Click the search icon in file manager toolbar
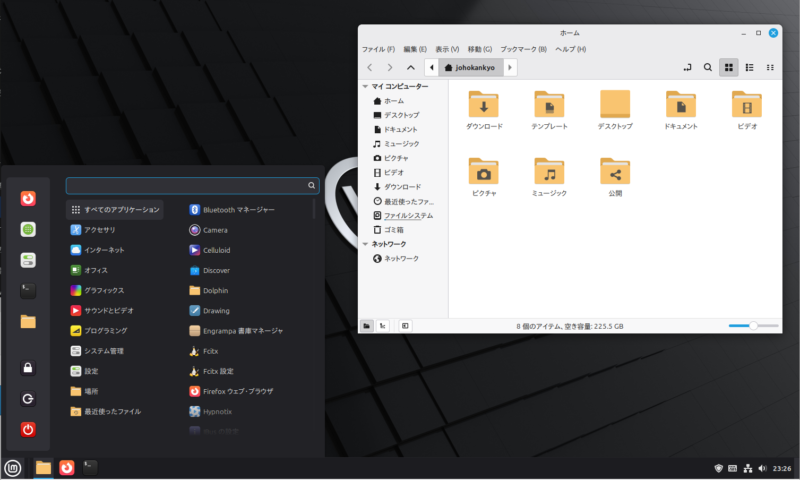 pos(708,67)
